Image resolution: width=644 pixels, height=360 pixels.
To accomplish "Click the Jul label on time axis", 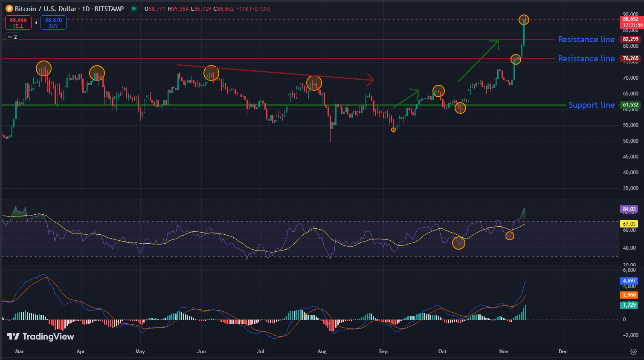I will (x=261, y=351).
